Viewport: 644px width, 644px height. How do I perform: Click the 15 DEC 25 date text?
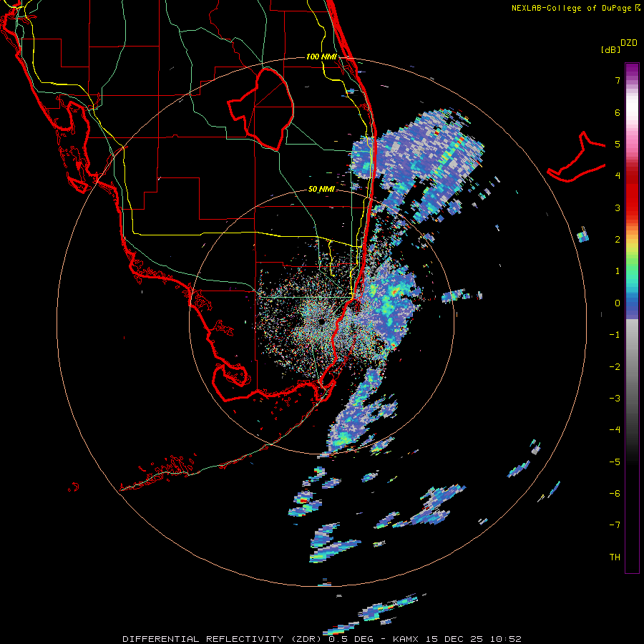point(454,639)
